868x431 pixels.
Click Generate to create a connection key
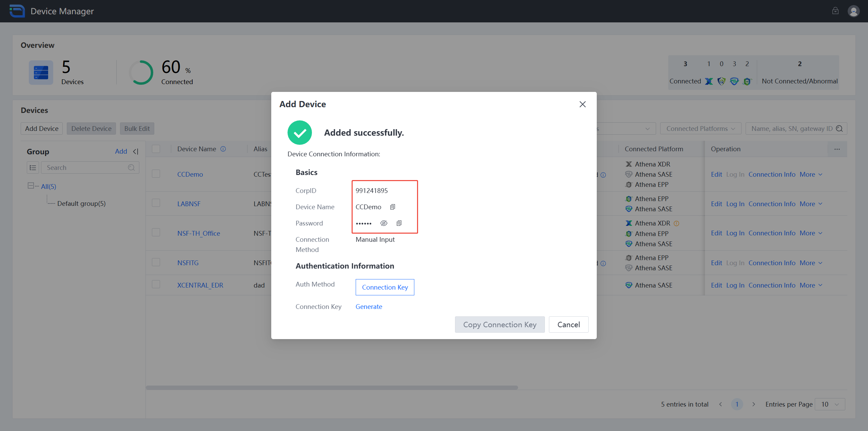(369, 306)
